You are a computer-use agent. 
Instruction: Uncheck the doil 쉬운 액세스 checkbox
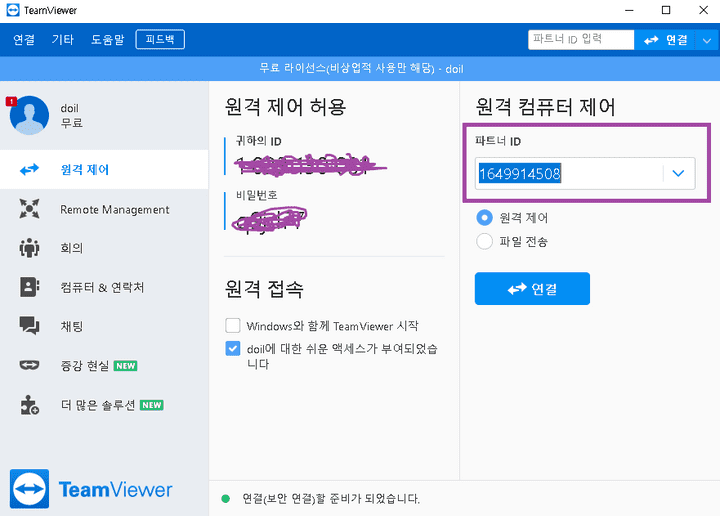(233, 348)
